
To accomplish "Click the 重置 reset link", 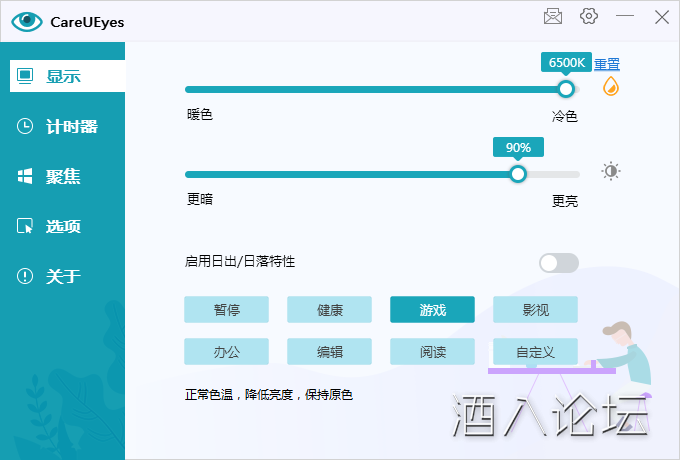I will (x=607, y=64).
